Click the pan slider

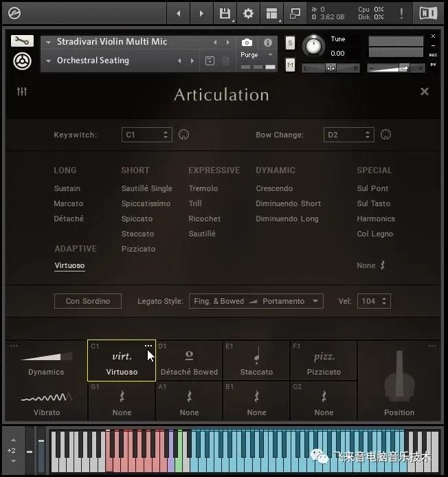tap(331, 68)
